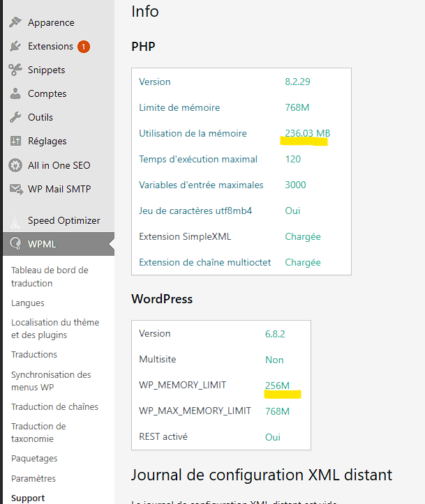Click the Jeu de caractères utf8mb4 label
The image size is (425, 504).
(x=195, y=211)
